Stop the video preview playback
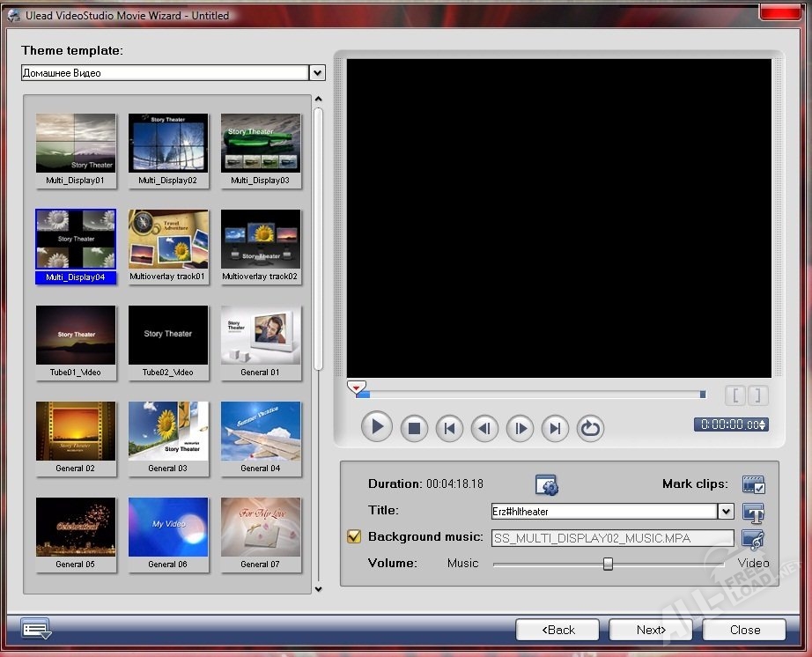The image size is (812, 657). pos(414,429)
